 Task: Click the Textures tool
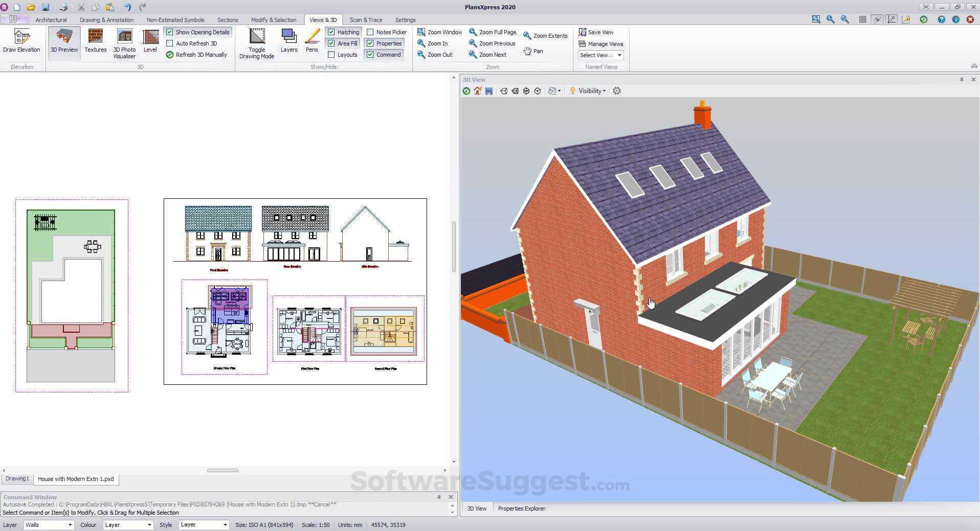(x=95, y=42)
